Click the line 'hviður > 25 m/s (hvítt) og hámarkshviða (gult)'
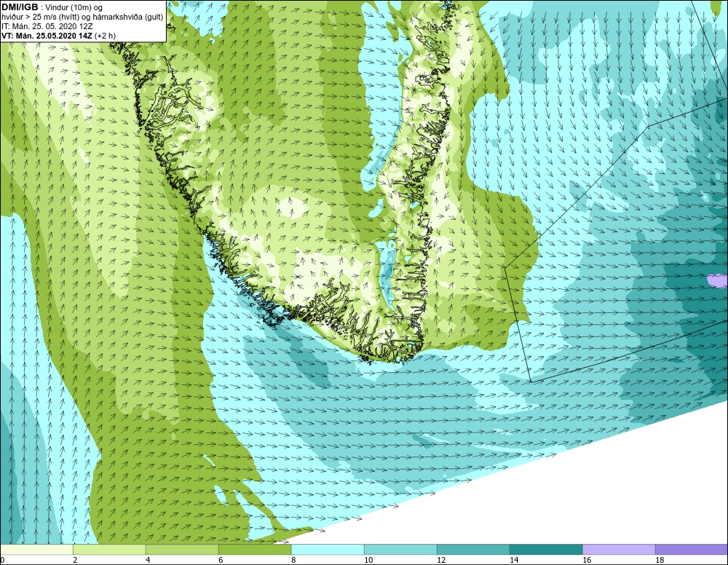 (83, 17)
